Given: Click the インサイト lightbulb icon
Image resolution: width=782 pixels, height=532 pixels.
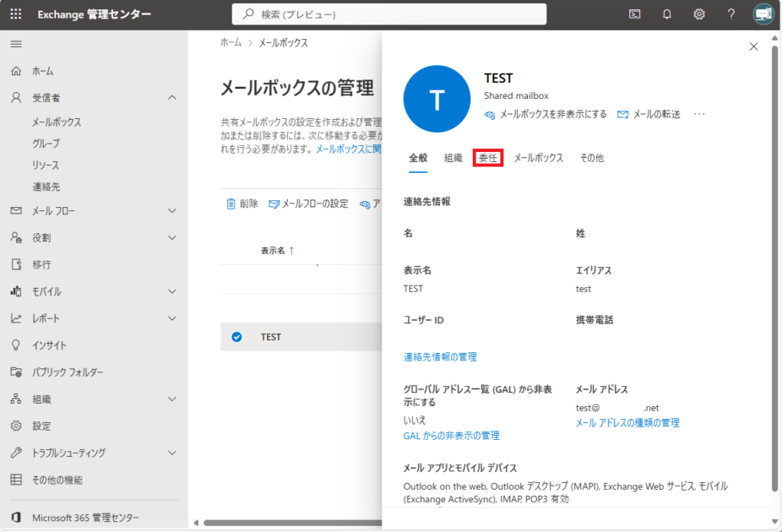Looking at the screenshot, I should click(x=16, y=345).
